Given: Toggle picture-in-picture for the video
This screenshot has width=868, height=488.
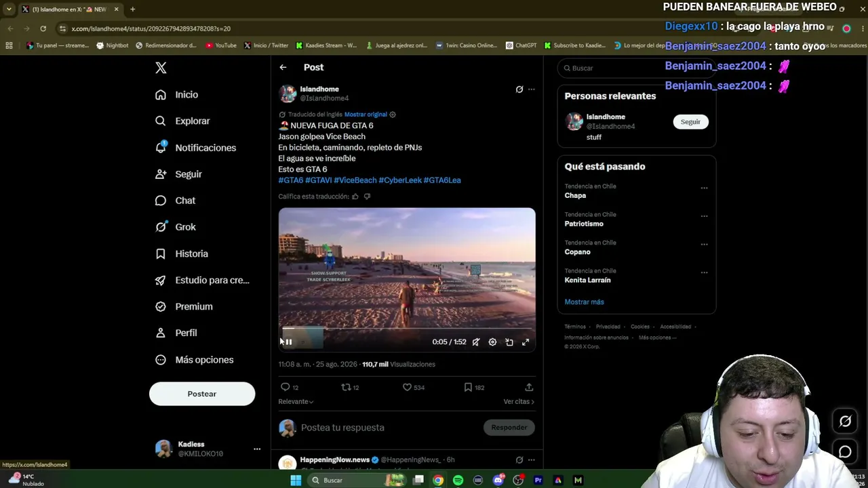Looking at the screenshot, I should pyautogui.click(x=509, y=342).
